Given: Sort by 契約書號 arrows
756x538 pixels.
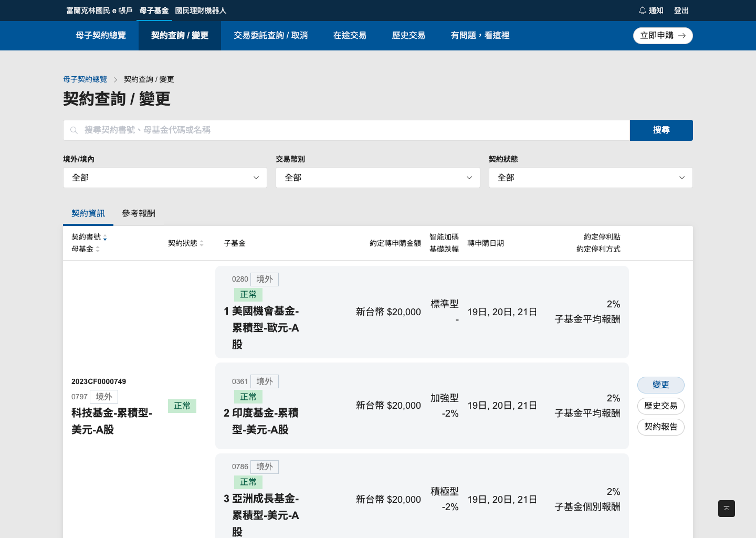Looking at the screenshot, I should pos(105,237).
